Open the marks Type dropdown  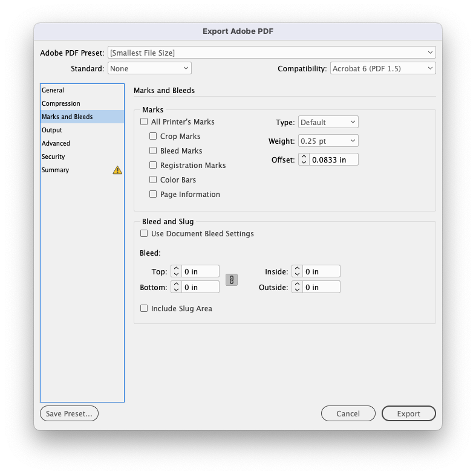[328, 122]
